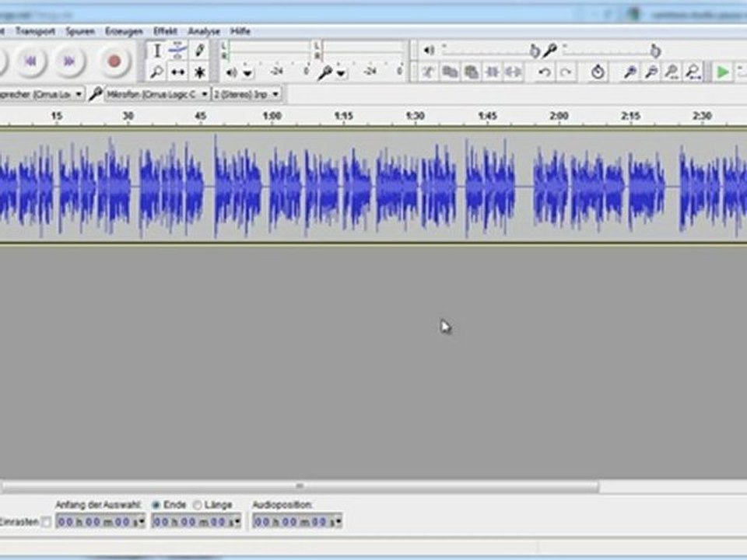Zoom out of the waveform
The image size is (747, 560).
[x=651, y=72]
